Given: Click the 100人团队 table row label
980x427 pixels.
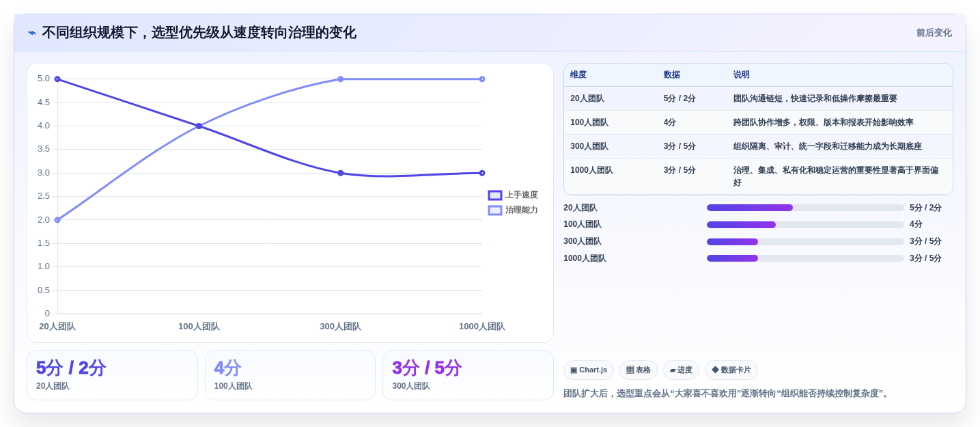Looking at the screenshot, I should coord(589,123).
